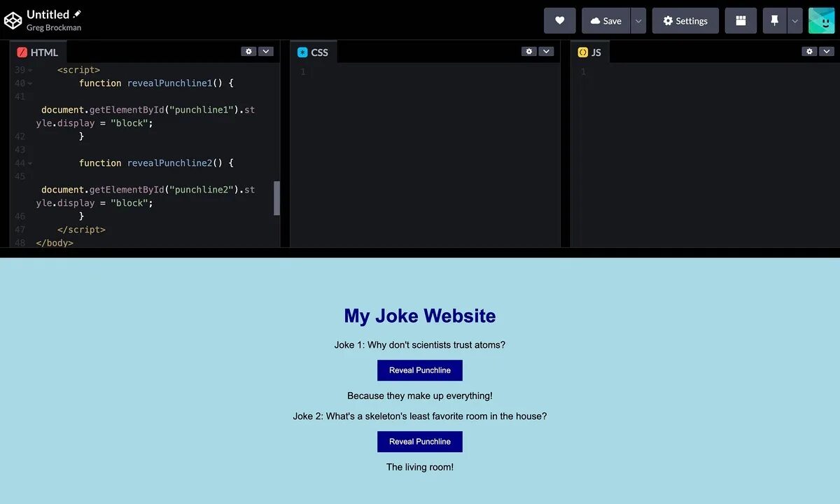
Task: Select the CSS editor tab
Action: click(314, 52)
